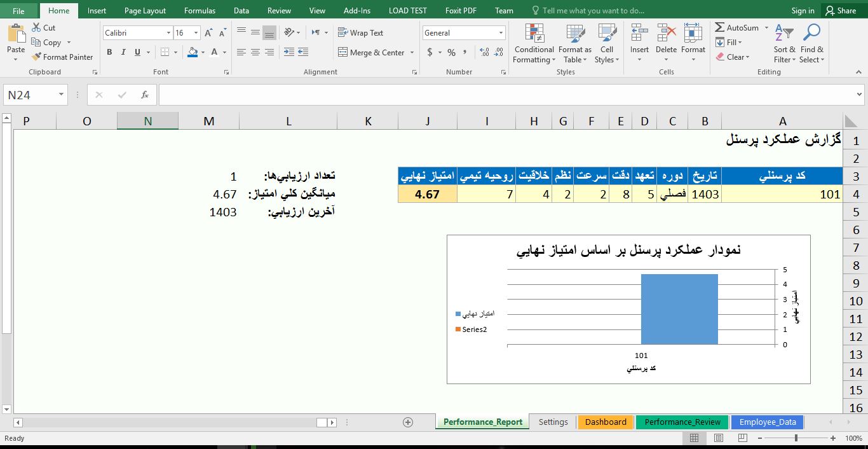
Task: Switch to the Data tab
Action: [x=241, y=10]
